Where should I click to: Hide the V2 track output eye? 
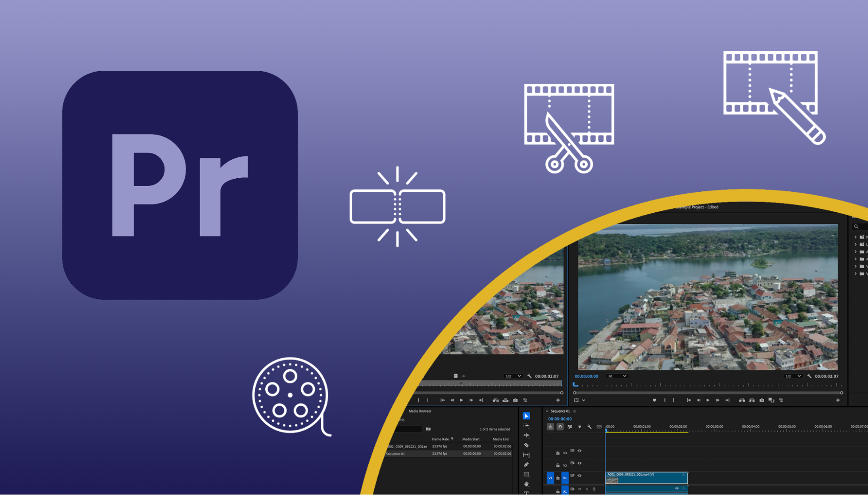(x=579, y=463)
